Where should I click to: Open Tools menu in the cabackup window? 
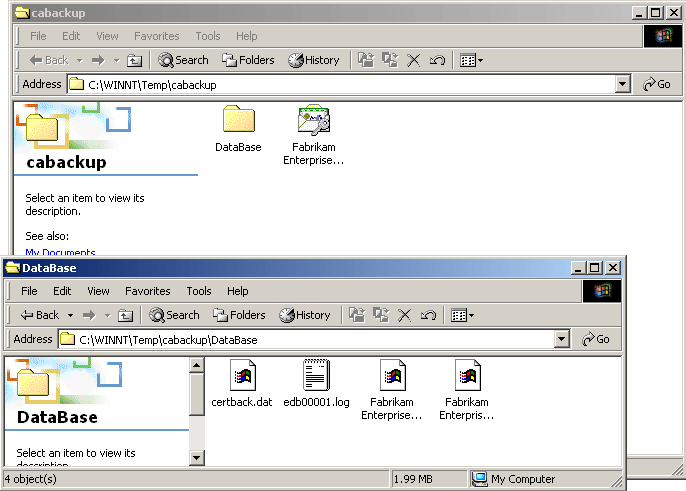pyautogui.click(x=208, y=36)
